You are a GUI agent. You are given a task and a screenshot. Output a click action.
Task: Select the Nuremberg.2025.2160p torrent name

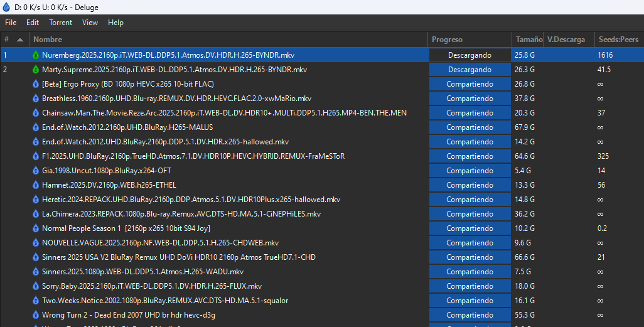tap(168, 55)
